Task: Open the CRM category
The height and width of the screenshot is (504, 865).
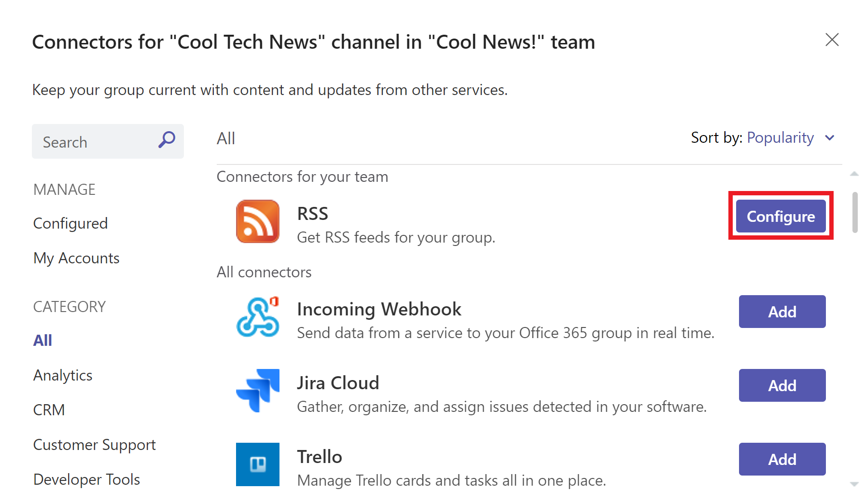Action: point(49,409)
